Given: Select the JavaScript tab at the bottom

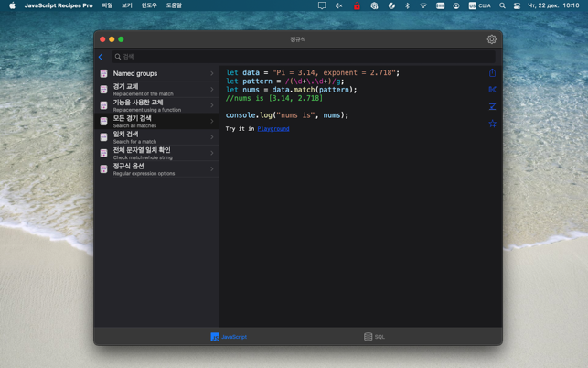Looking at the screenshot, I should click(x=229, y=337).
